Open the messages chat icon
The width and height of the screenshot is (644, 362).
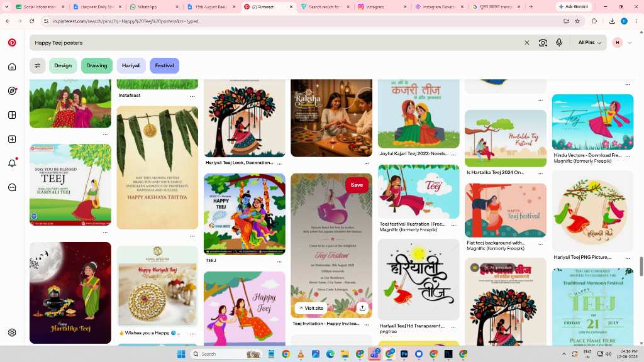coord(12,187)
